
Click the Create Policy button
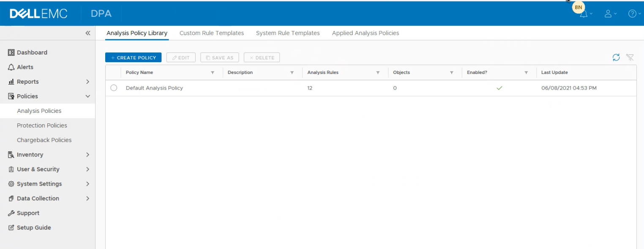coord(133,57)
